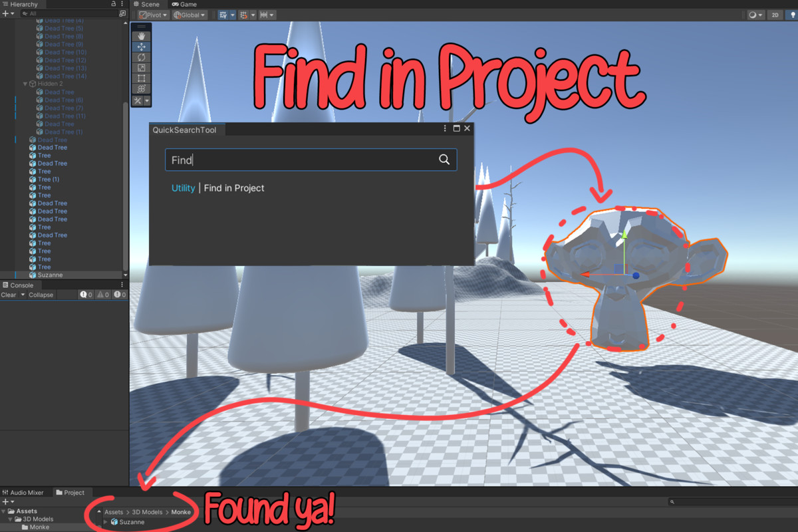The height and width of the screenshot is (532, 798).
Task: Click the snap increment settings icon
Action: tap(244, 15)
